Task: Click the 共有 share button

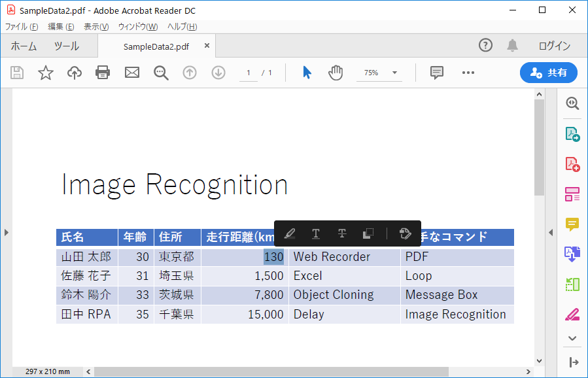Action: (549, 73)
